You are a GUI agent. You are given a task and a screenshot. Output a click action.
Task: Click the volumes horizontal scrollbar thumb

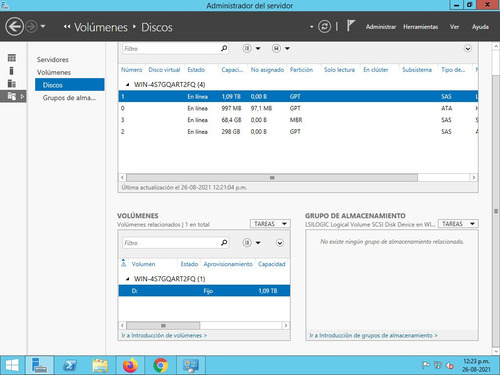pos(163,325)
